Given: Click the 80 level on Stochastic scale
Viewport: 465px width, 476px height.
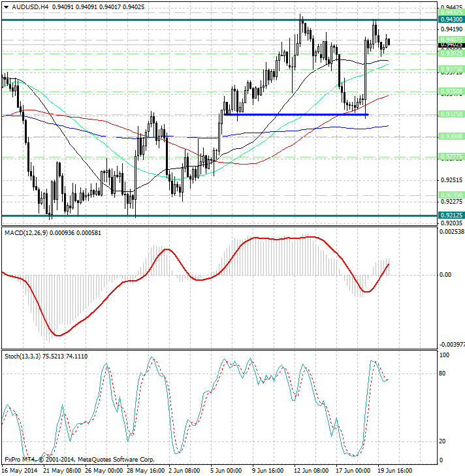Looking at the screenshot, I should pyautogui.click(x=443, y=373).
